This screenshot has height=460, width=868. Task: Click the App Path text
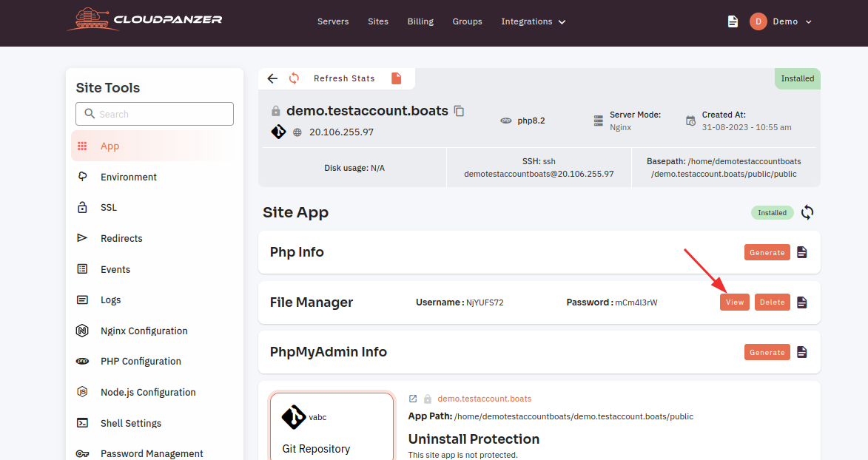(x=551, y=416)
